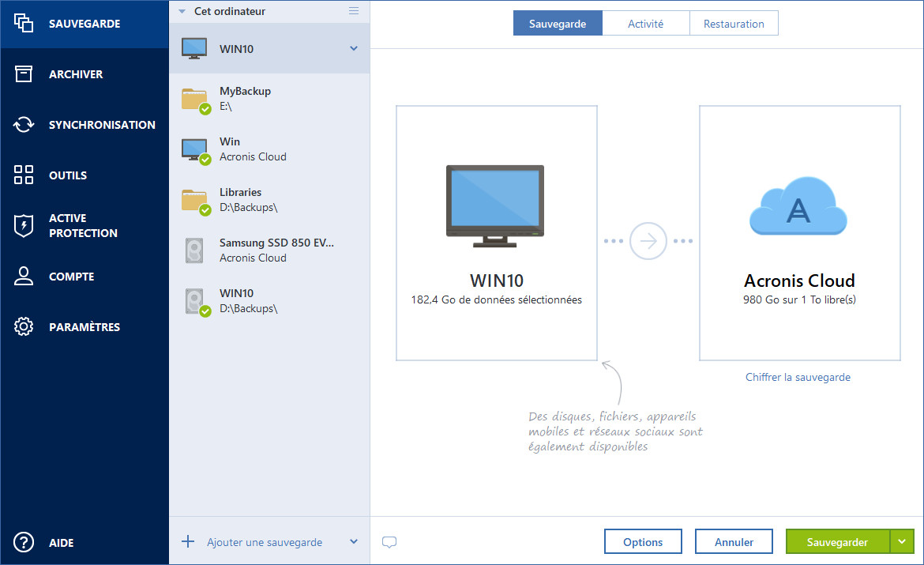Switch to the Activité tab
Viewport: 924px width, 565px height.
(x=645, y=24)
